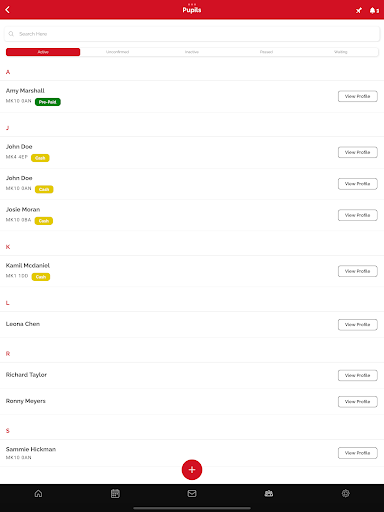This screenshot has width=384, height=512.
Task: View Profile for Leona Chen
Action: tap(358, 325)
